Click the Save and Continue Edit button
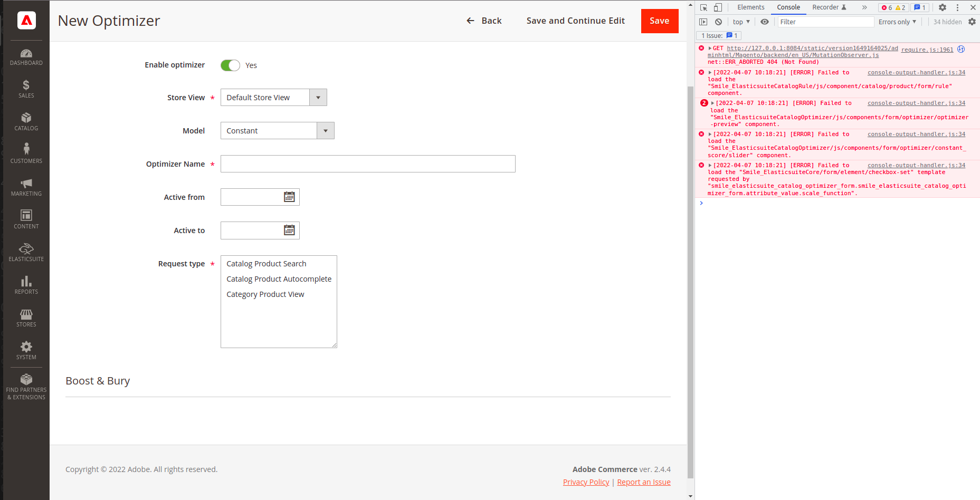This screenshot has height=500, width=980. [x=575, y=21]
